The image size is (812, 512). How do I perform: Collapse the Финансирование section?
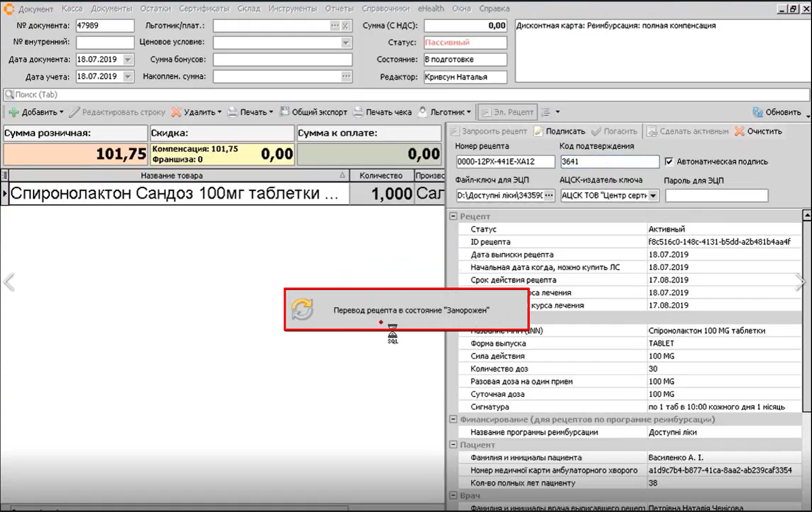click(x=453, y=419)
